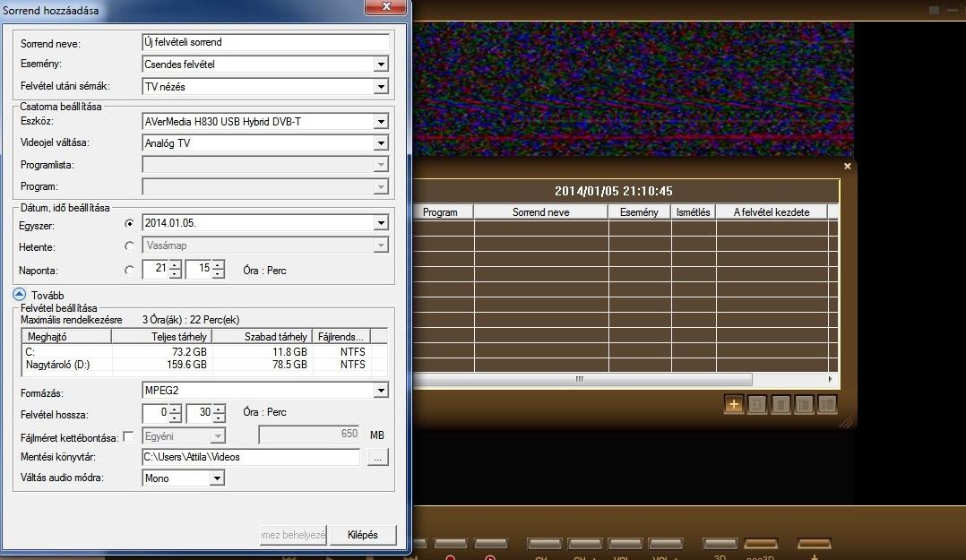966x560 pixels.
Task: Enable the Fájlméret kettébontása checkbox
Action: 128,436
